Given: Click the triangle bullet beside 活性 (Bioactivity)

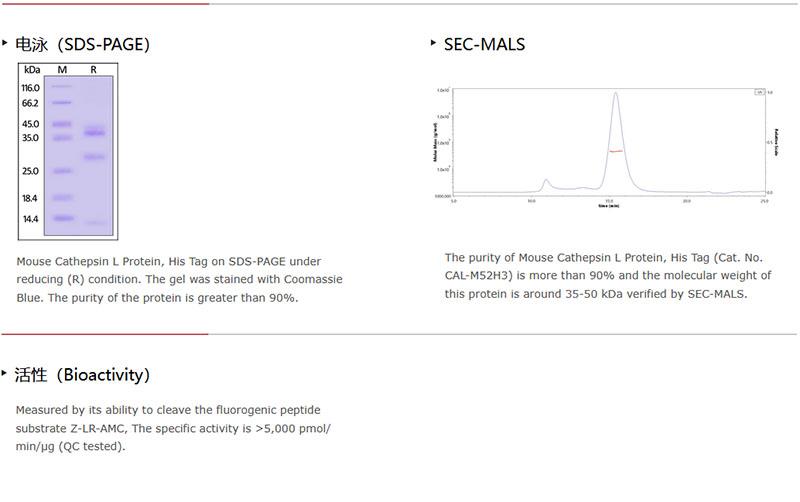Looking at the screenshot, I should tap(5, 373).
